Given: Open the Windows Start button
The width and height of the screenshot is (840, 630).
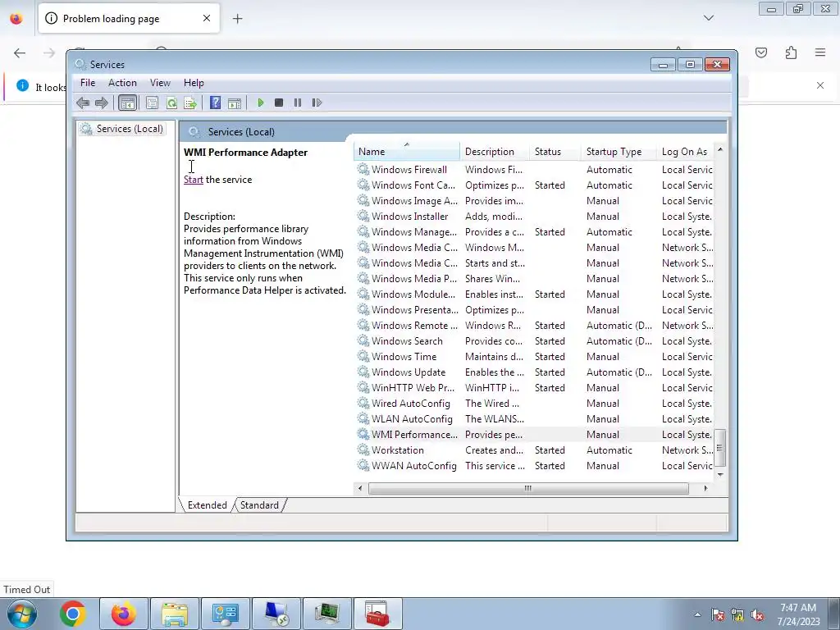Looking at the screenshot, I should [22, 614].
